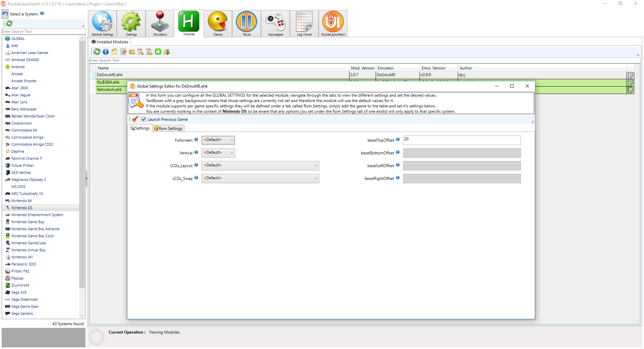Select the Settings tab in dialog
The width and height of the screenshot is (644, 349).
click(x=140, y=128)
